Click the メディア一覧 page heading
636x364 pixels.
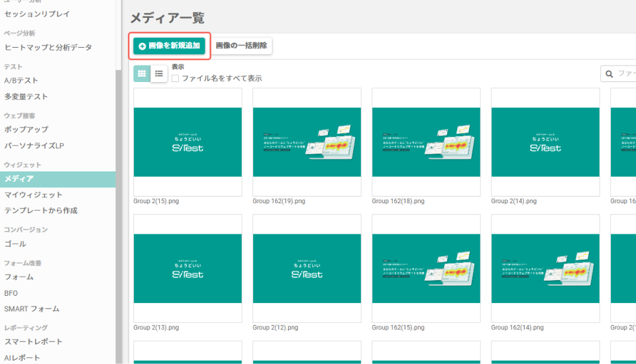pos(167,18)
